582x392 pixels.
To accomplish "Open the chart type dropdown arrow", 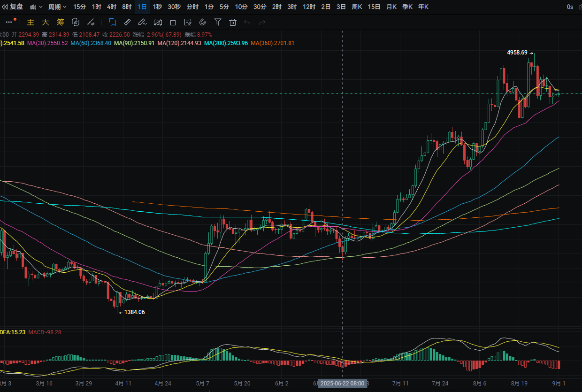I will (x=41, y=7).
